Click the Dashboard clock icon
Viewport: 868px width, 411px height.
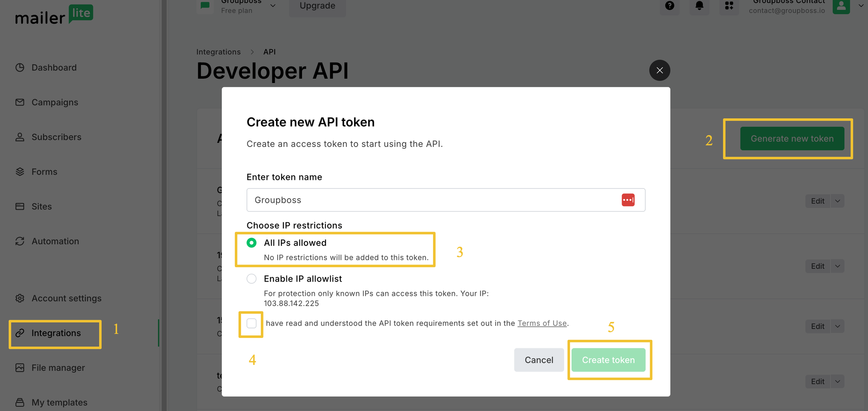20,68
